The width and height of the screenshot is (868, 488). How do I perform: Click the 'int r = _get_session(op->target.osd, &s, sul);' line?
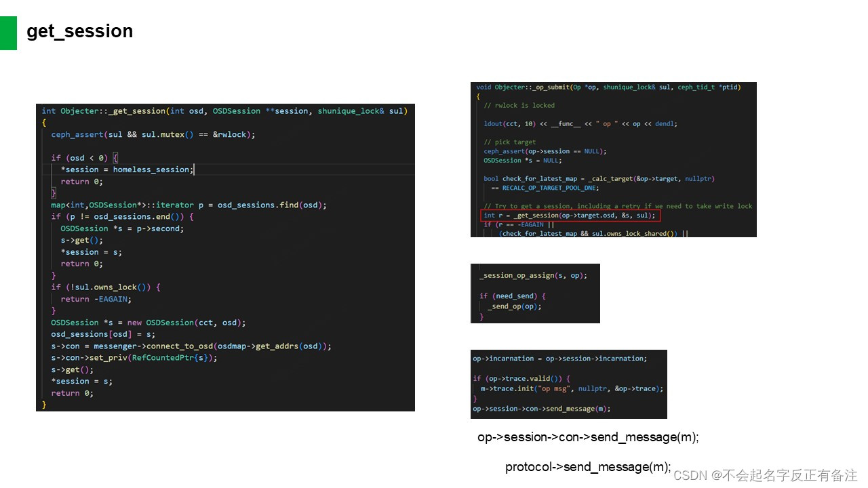570,216
